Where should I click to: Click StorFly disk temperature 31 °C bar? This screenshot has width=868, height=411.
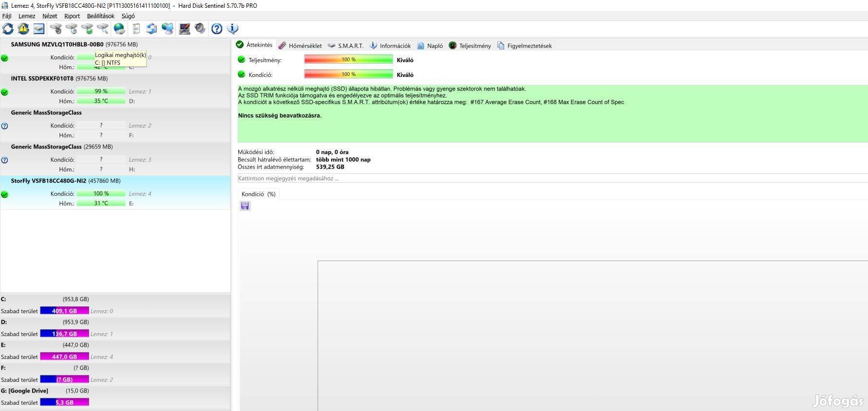point(101,203)
